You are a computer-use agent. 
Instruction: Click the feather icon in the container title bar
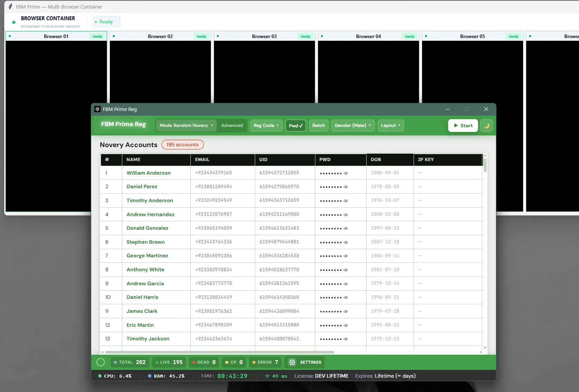coord(10,7)
